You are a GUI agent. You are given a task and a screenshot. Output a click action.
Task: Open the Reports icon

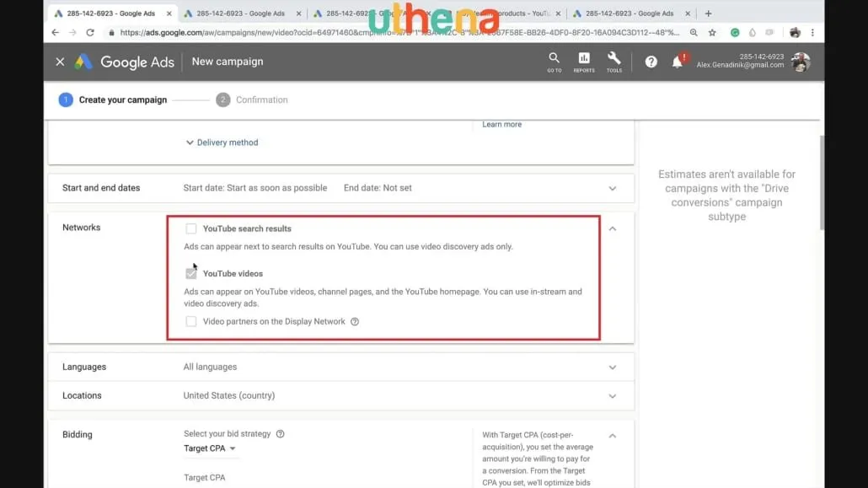coord(584,62)
